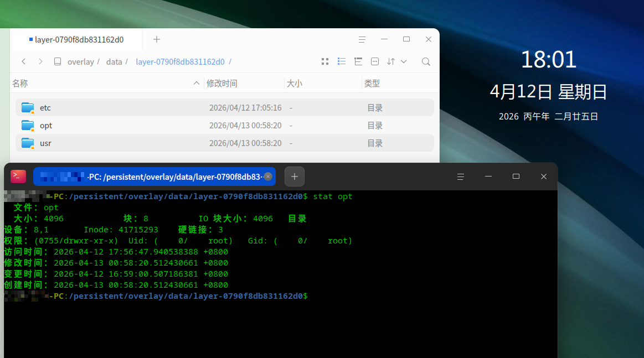Sort by size column header
This screenshot has width=644, height=358.
coord(322,84)
